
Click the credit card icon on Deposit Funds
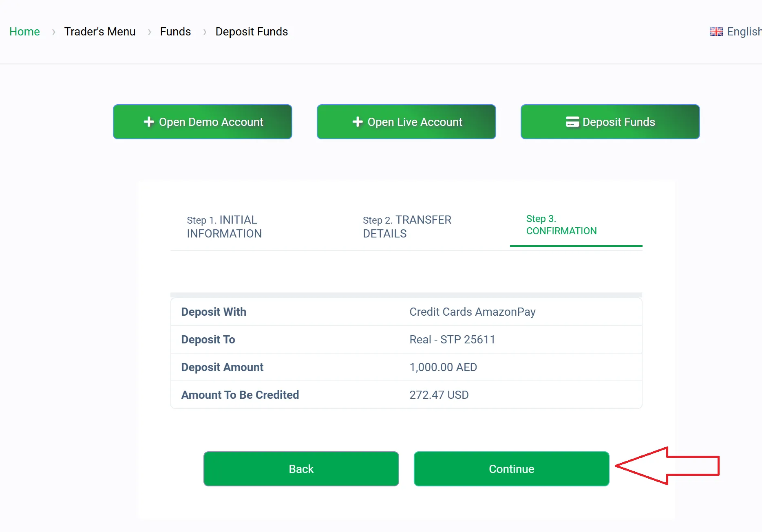572,122
